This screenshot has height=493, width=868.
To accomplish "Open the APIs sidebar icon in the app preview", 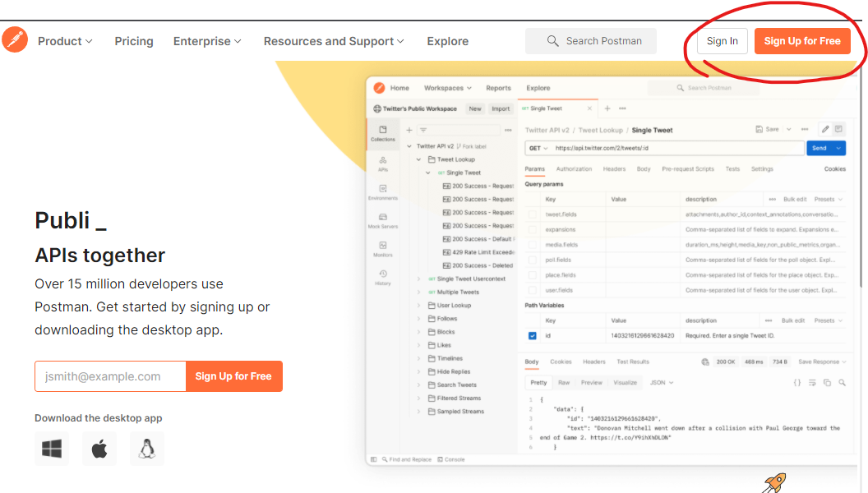I will (x=382, y=164).
